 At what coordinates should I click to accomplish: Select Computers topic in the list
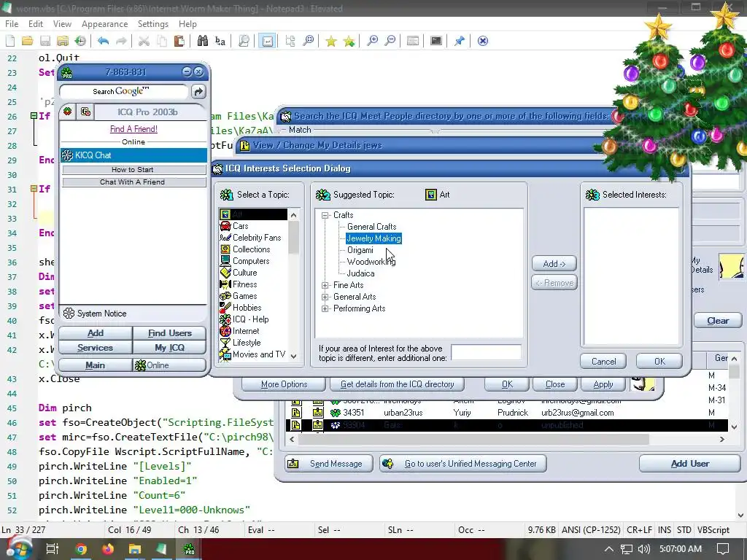pyautogui.click(x=251, y=261)
